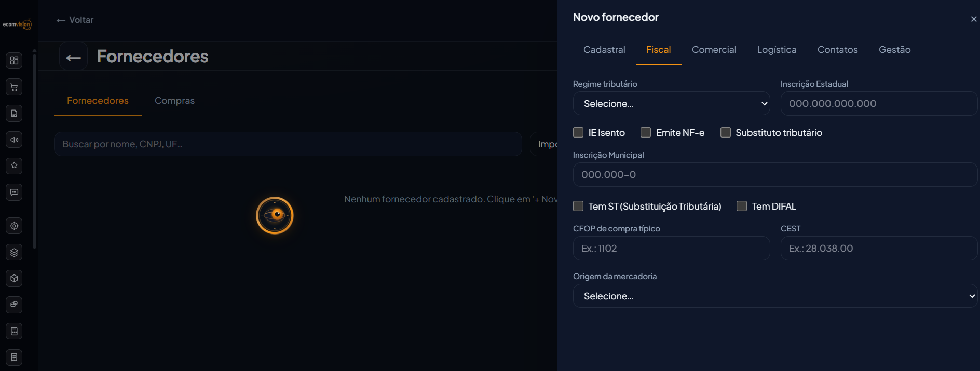Enable the IE Isento checkbox

(x=578, y=132)
